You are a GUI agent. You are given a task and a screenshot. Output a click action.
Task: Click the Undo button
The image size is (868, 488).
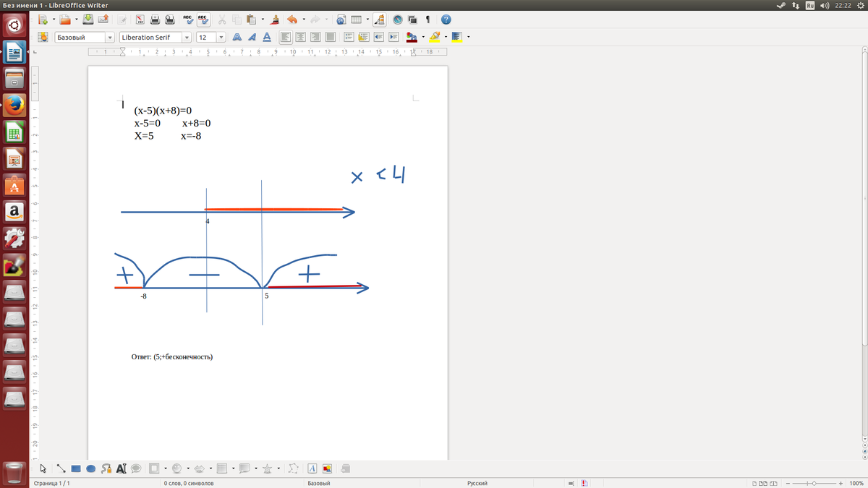coord(293,20)
